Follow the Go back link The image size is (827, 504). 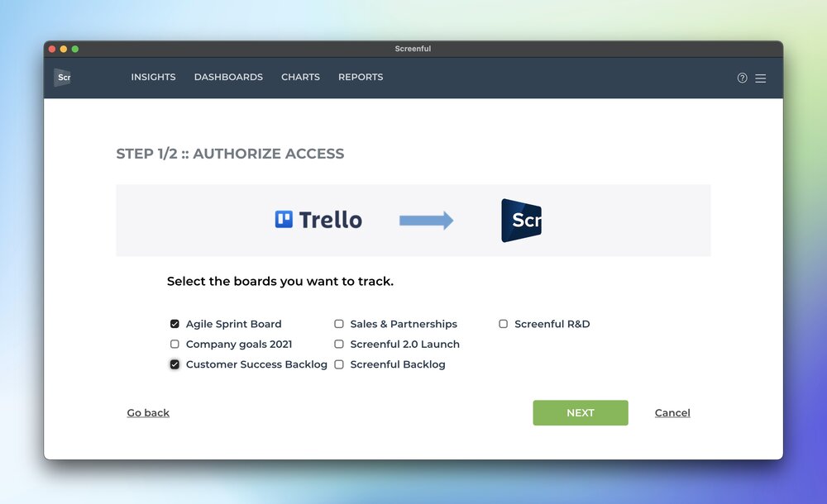tap(148, 413)
